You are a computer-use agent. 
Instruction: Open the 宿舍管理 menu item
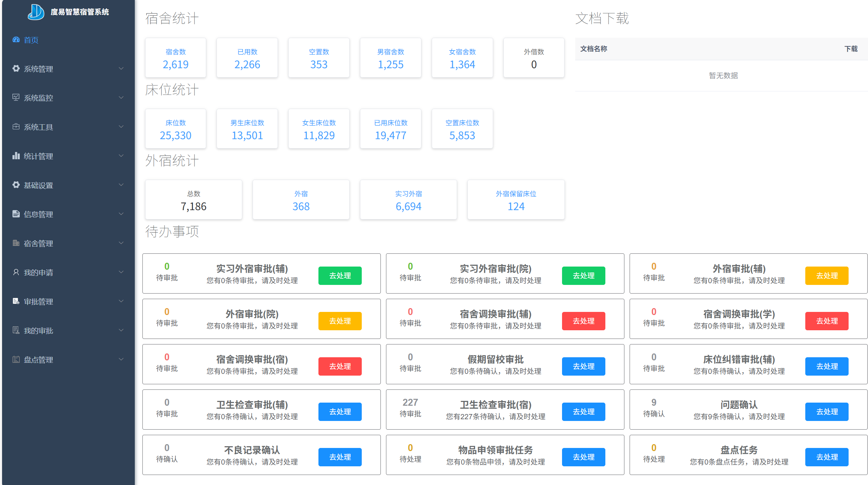(x=38, y=243)
